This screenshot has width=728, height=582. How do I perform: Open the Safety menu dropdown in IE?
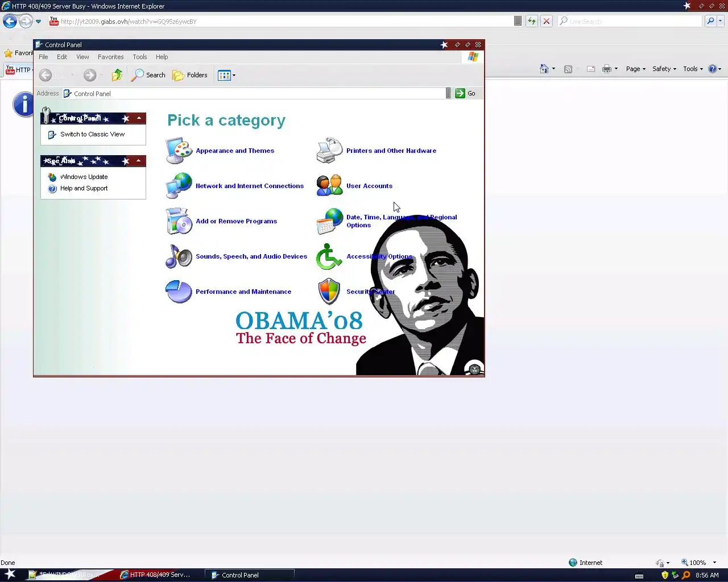[664, 69]
